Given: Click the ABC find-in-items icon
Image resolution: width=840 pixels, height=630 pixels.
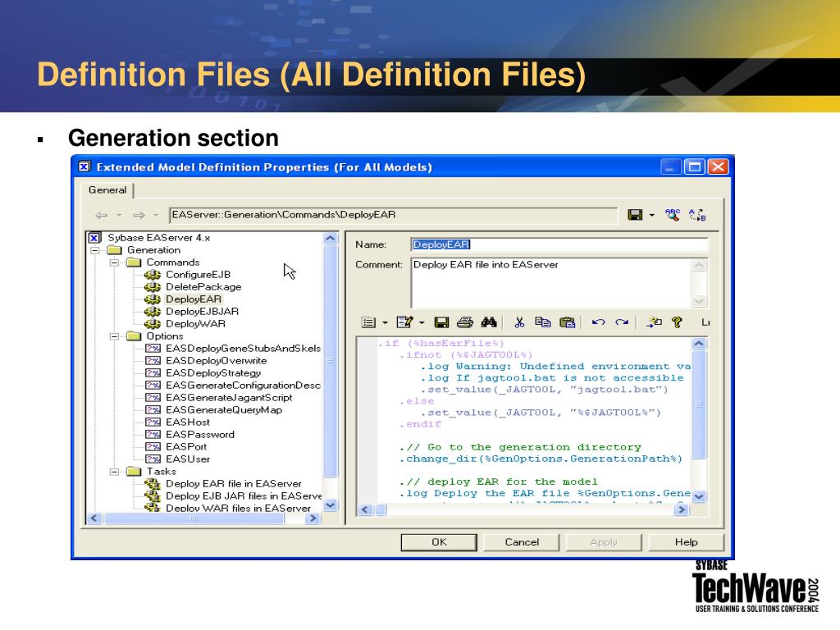Looking at the screenshot, I should (673, 215).
